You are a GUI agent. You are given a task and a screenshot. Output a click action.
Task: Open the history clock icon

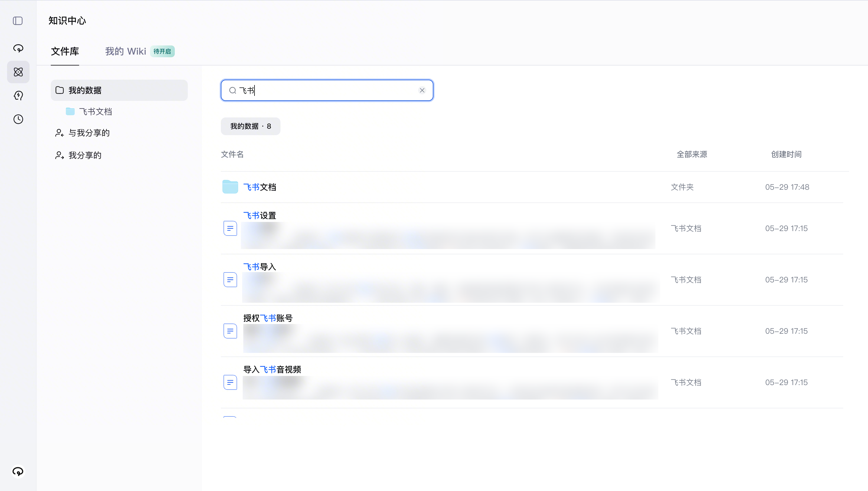coord(18,119)
